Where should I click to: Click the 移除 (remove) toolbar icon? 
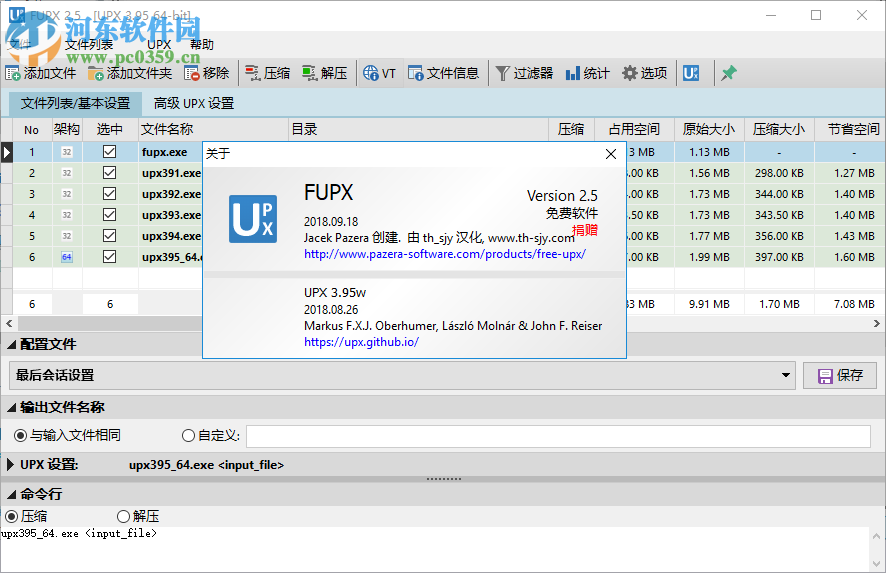(x=192, y=73)
